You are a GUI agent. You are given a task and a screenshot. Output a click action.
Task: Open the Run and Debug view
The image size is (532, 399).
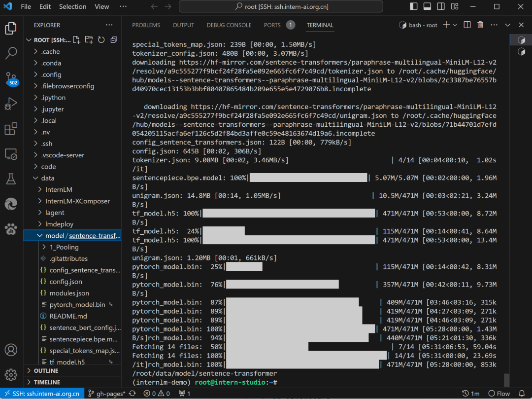[11, 104]
